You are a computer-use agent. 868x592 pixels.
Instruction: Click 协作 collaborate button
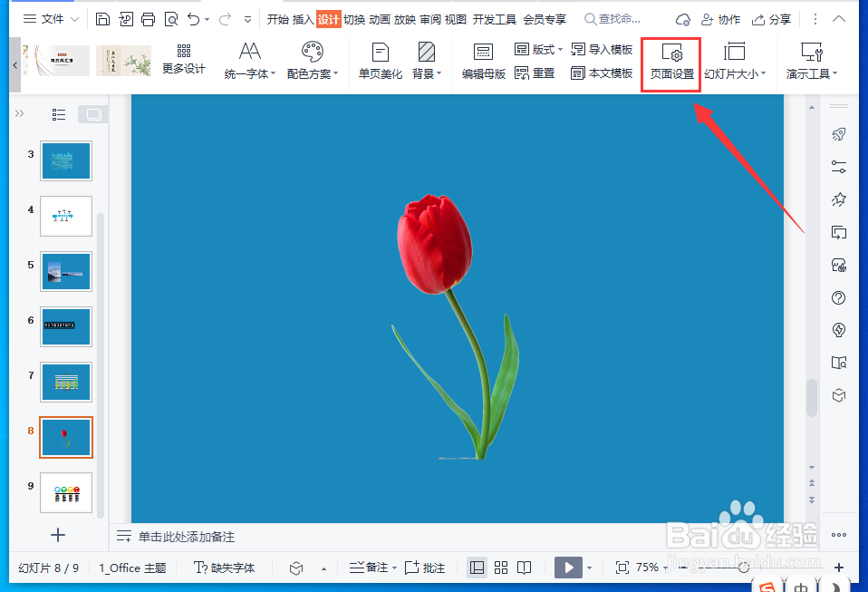720,20
